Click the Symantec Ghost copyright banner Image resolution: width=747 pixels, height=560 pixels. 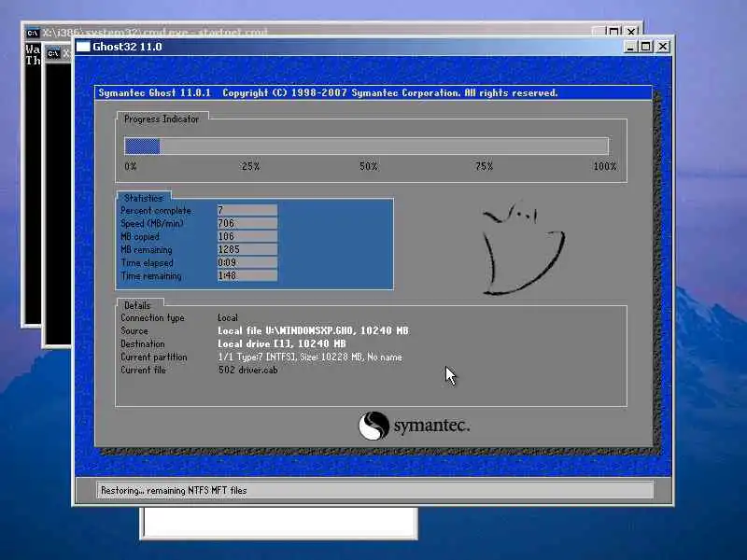[373, 92]
